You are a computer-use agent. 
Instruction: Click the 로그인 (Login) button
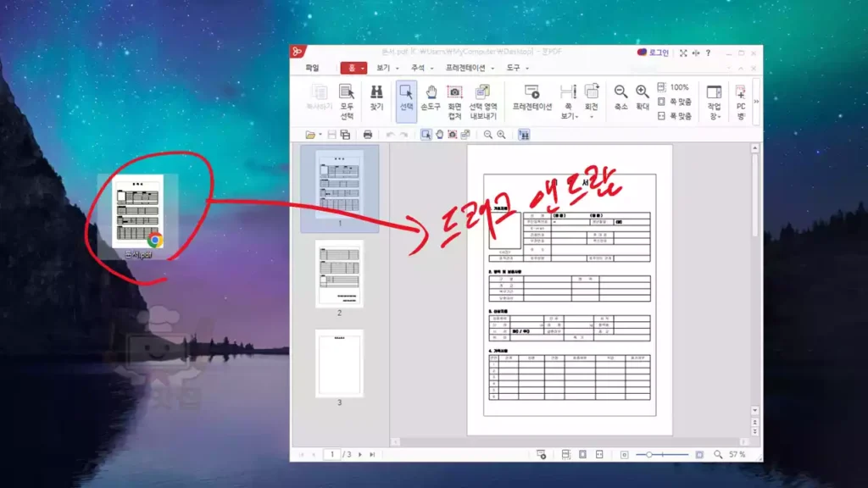[653, 53]
